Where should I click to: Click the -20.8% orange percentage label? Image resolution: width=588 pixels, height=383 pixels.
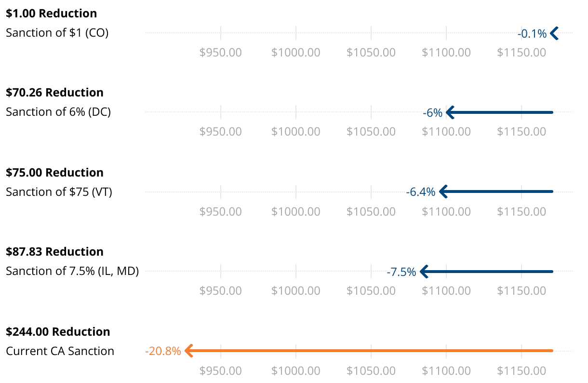pyautogui.click(x=163, y=351)
